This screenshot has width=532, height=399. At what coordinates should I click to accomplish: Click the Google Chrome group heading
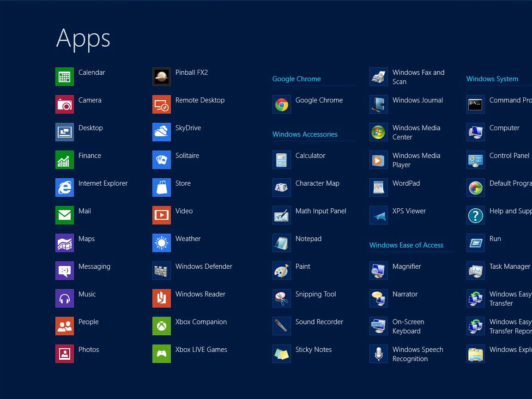tap(296, 79)
